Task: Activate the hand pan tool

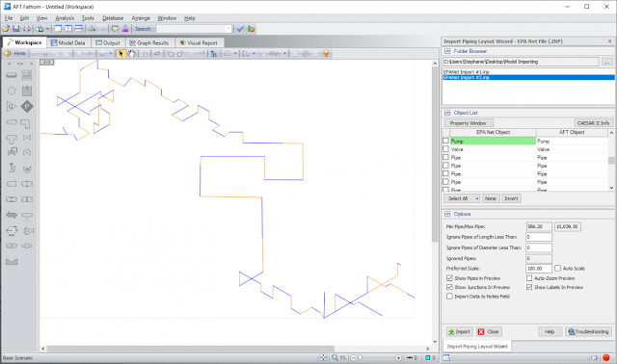Action: [131, 54]
